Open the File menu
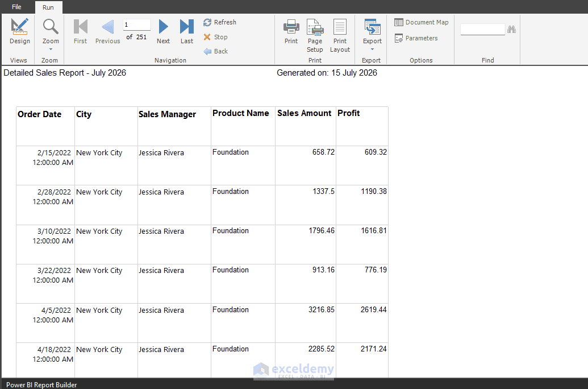The width and height of the screenshot is (588, 389). pyautogui.click(x=16, y=7)
